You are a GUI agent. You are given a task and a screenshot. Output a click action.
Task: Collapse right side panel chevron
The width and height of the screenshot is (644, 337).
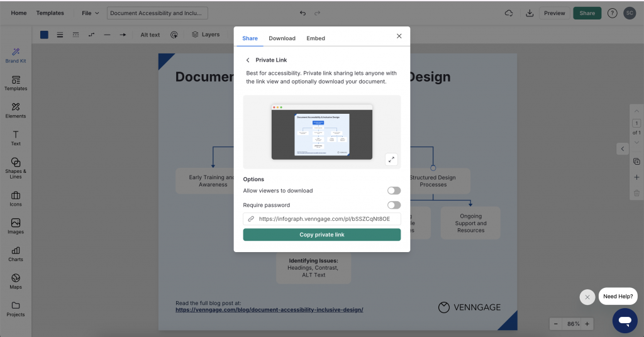(623, 148)
